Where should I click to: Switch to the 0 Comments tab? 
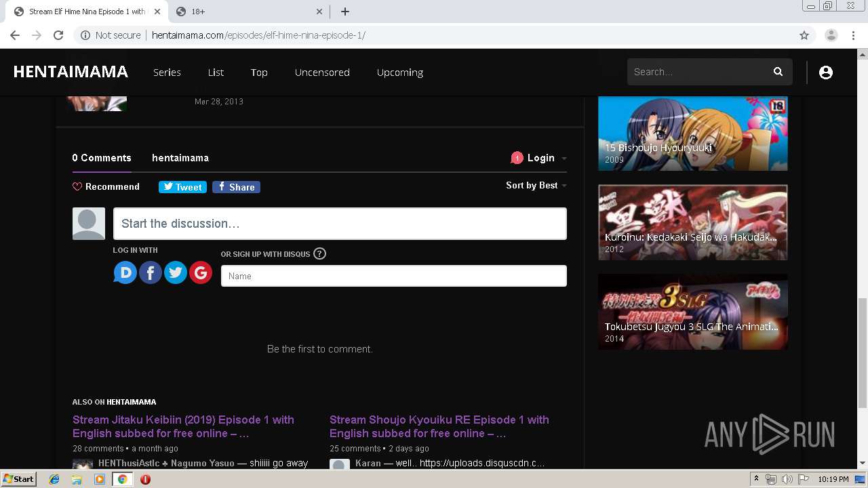tap(102, 158)
